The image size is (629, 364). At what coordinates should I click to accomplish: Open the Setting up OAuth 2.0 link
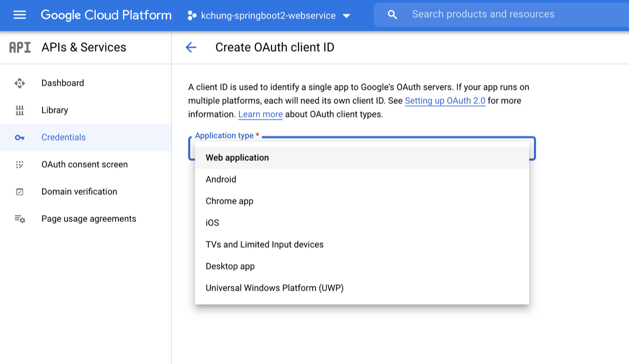(x=445, y=101)
